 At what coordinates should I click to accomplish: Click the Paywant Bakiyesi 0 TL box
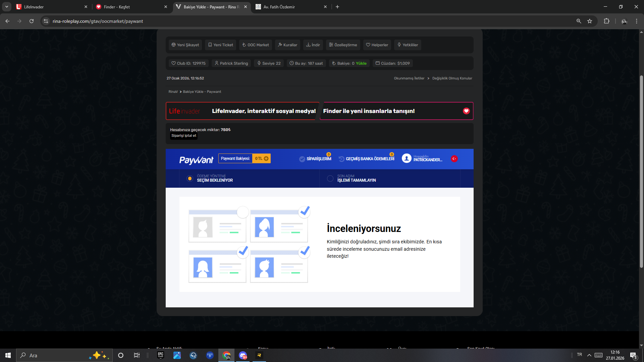point(245,159)
